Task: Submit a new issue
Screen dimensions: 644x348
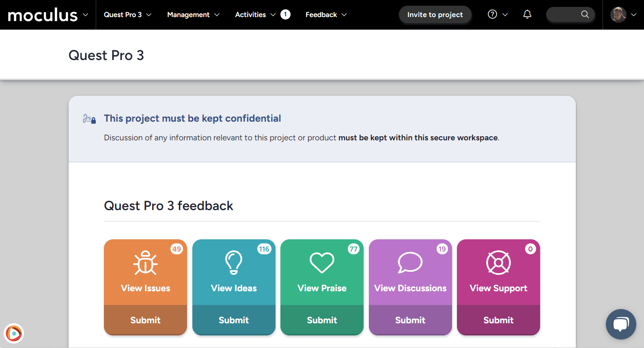Action: [145, 320]
